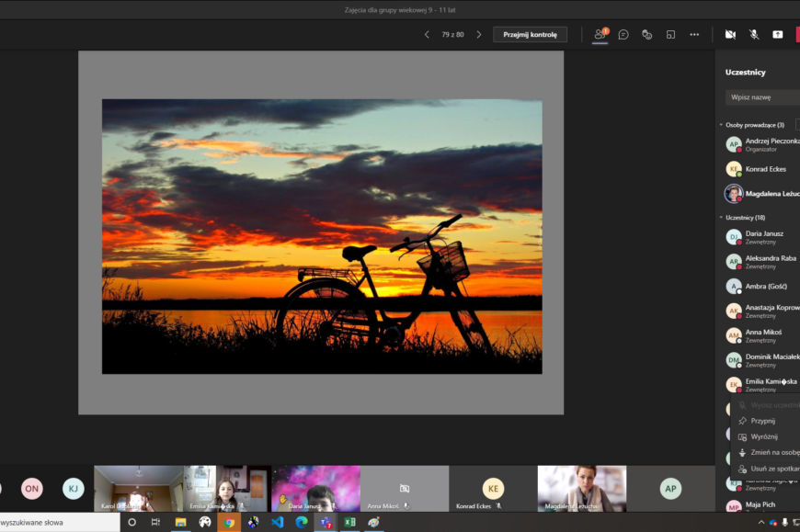
Task: Open the more actions ellipsis menu
Action: click(x=694, y=35)
